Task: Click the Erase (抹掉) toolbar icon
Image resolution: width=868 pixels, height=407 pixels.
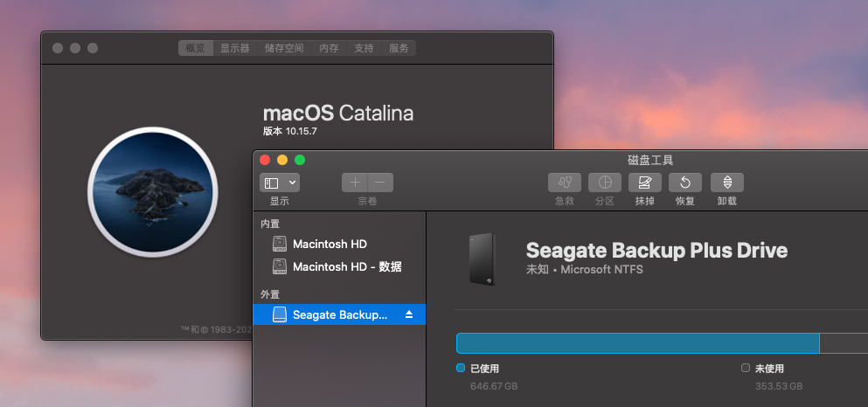Action: coord(644,183)
